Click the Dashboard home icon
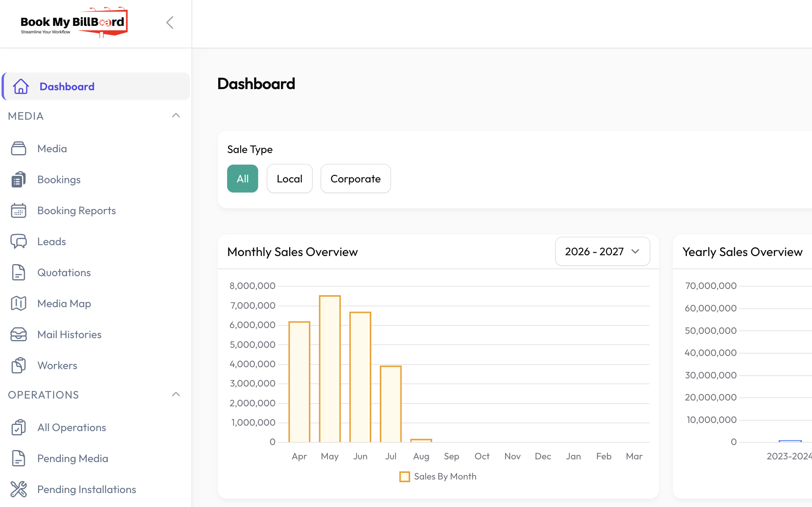 click(21, 86)
